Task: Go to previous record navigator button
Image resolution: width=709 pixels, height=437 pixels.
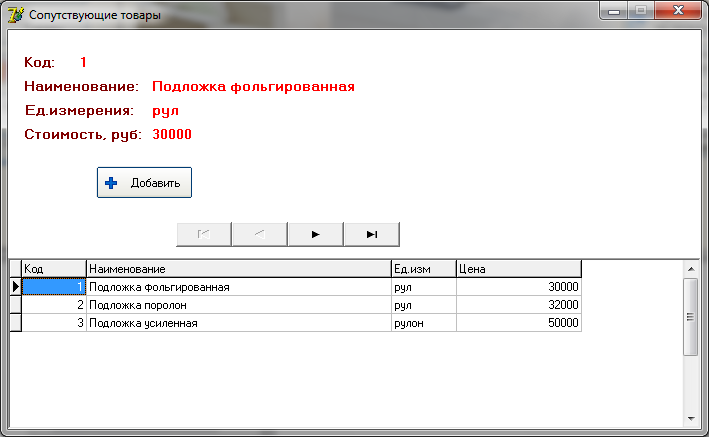Action: pos(260,234)
